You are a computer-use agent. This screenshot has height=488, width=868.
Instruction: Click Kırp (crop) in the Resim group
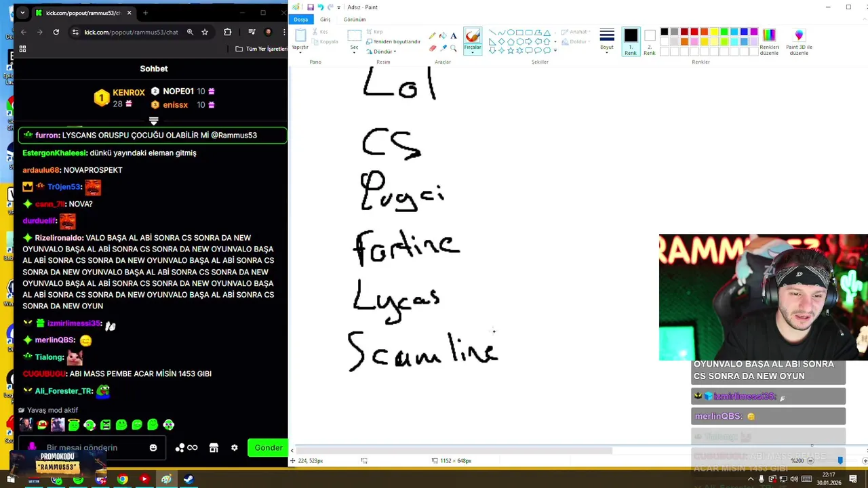(x=375, y=32)
